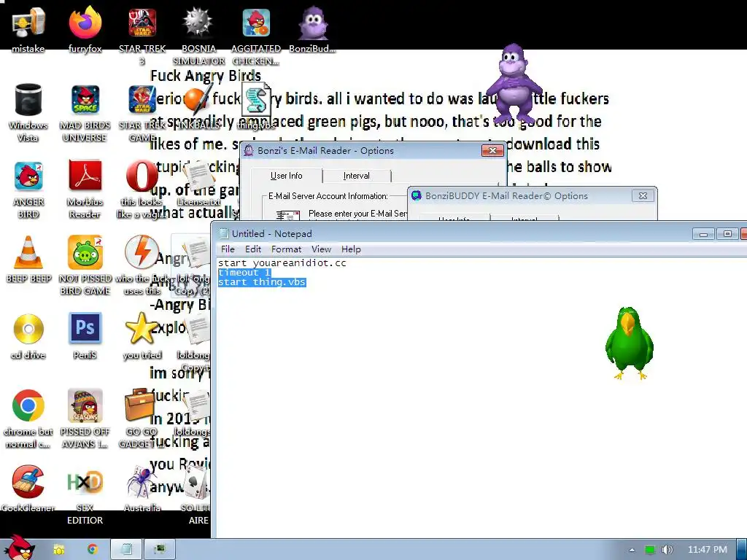This screenshot has width=747, height=560.
Task: Click the 'start youareanidiot.cc' line in Notepad
Action: [x=282, y=262]
